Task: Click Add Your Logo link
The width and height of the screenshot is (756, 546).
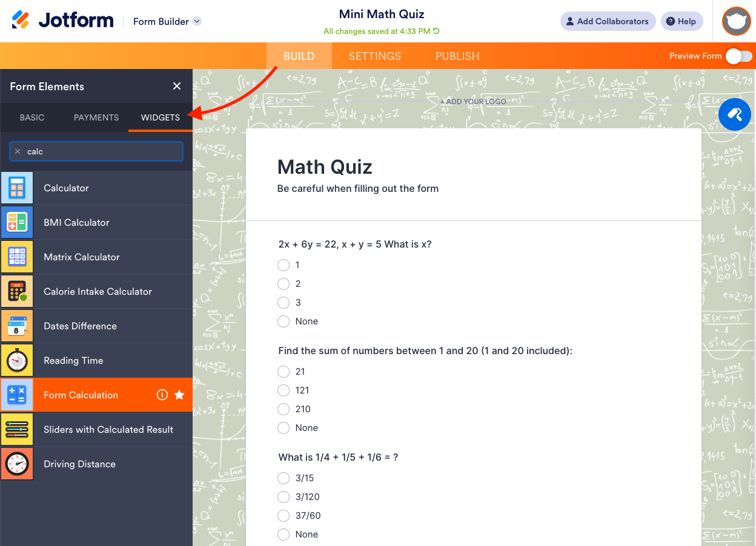Action: 474,102
